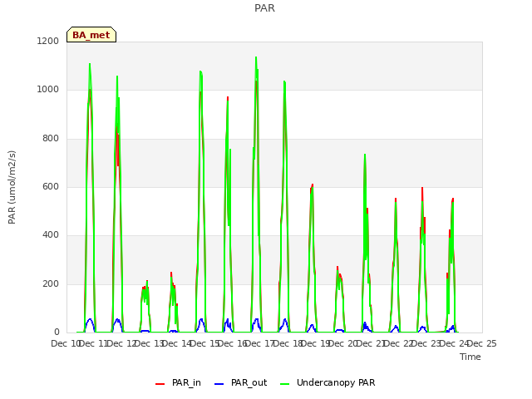532x399 pixels.
Task: Click the Dec 25 x-axis tick label
Action: pos(482,343)
